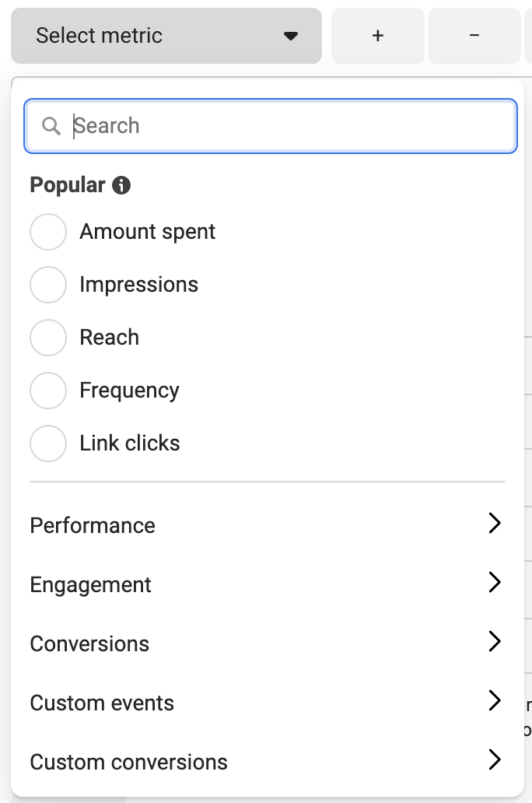The image size is (532, 803).
Task: Click the caret on the Select metric button
Action: tap(290, 35)
